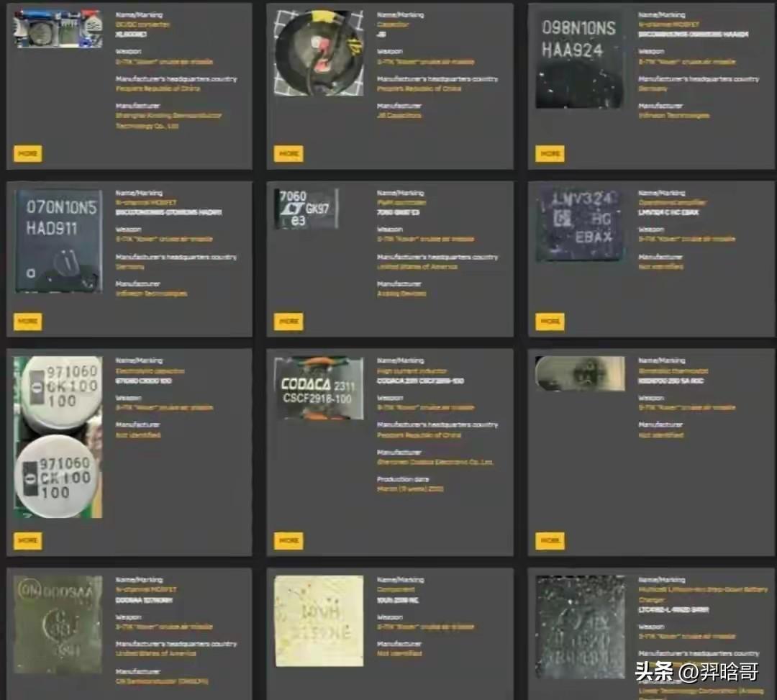Open the CODACA CSCF2918-100 inductor photo
This screenshot has width=777, height=700.
[x=319, y=388]
